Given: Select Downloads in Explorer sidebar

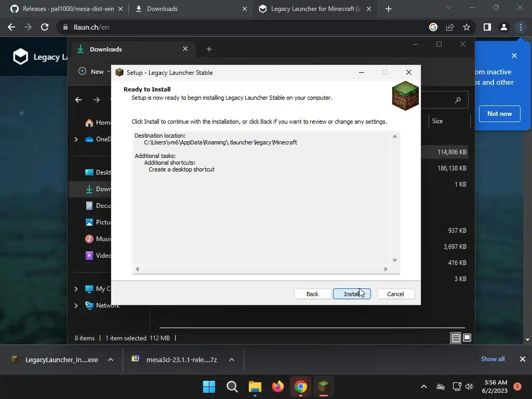Looking at the screenshot, I should [98, 189].
